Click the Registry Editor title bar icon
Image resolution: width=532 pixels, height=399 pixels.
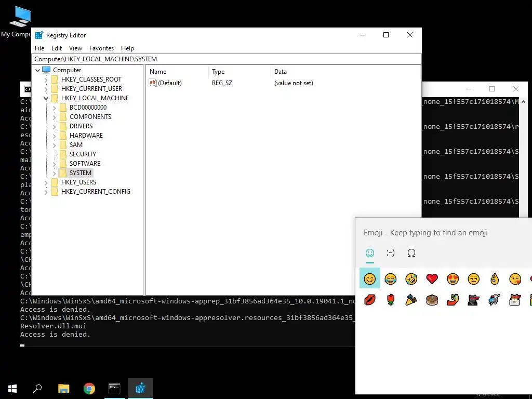[39, 35]
